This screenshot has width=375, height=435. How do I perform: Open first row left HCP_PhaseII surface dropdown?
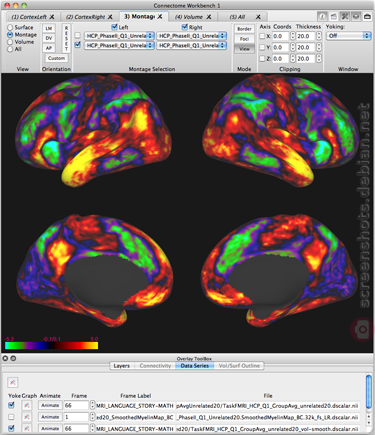119,36
